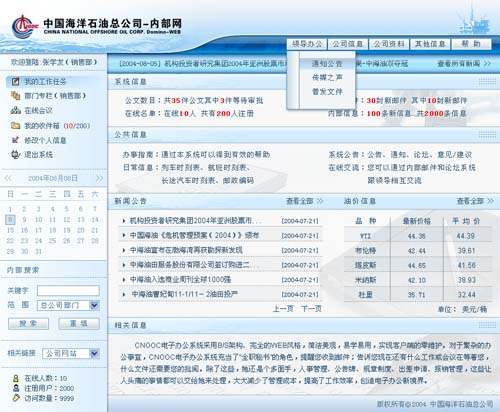Open news item 中海油入选商业周刊全球1000强
500x412 pixels.
click(x=180, y=279)
